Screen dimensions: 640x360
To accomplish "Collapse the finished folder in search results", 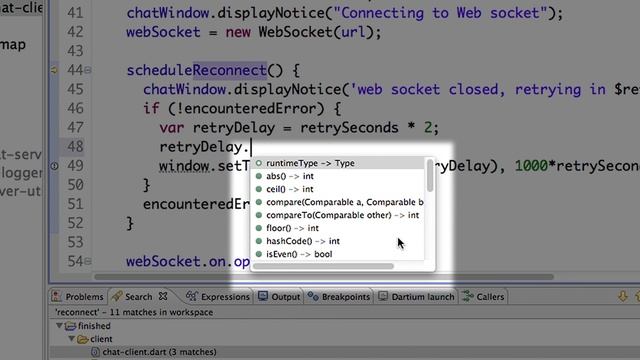I will point(59,326).
